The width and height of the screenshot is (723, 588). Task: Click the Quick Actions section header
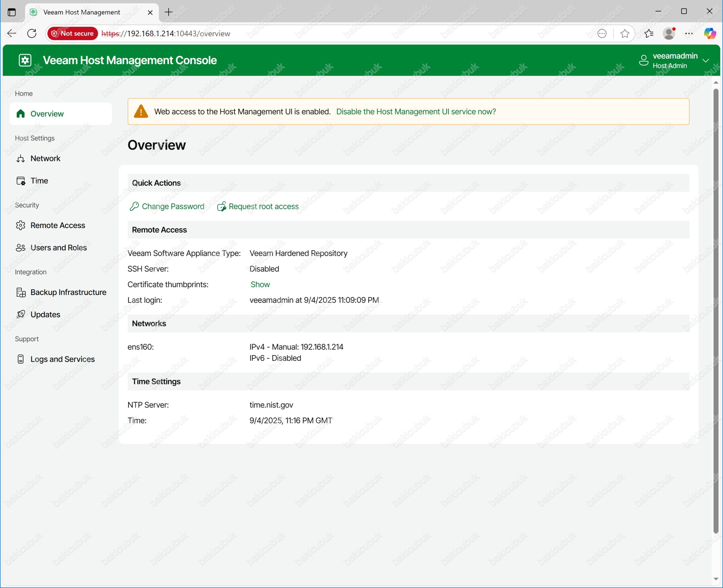tap(408, 183)
